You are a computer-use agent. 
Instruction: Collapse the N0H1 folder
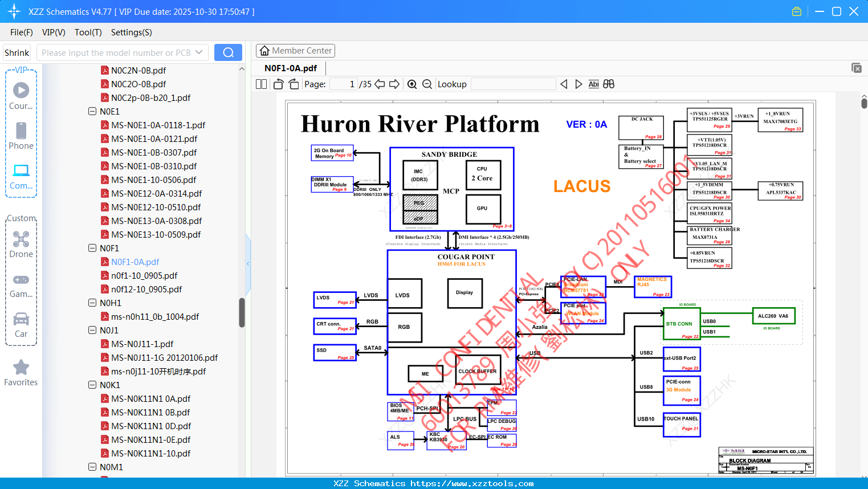92,303
